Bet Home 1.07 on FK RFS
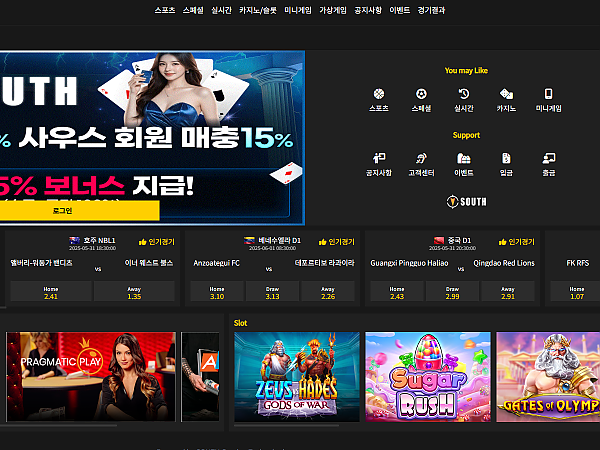The width and height of the screenshot is (600, 450). coord(575,292)
